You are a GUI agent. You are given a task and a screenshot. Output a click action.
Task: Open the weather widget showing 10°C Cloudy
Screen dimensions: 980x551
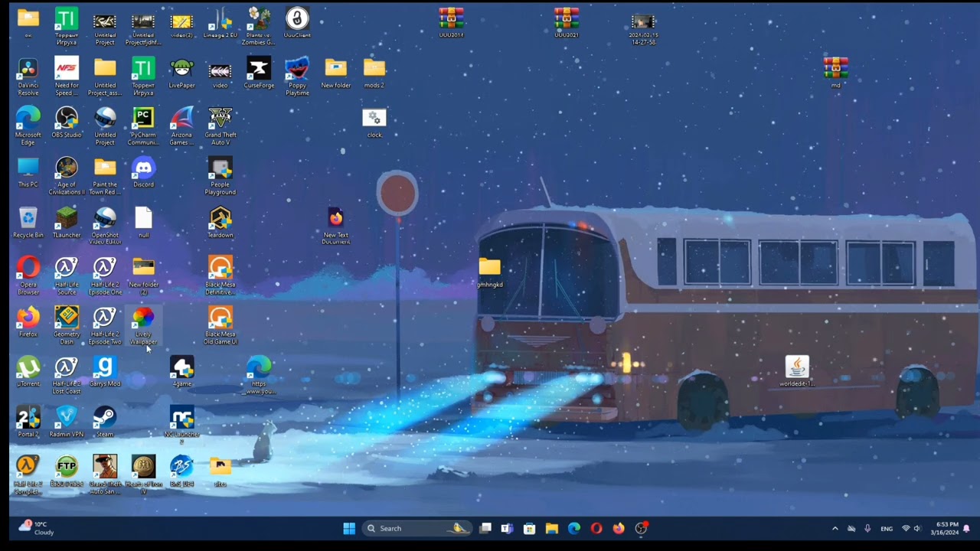pos(36,528)
